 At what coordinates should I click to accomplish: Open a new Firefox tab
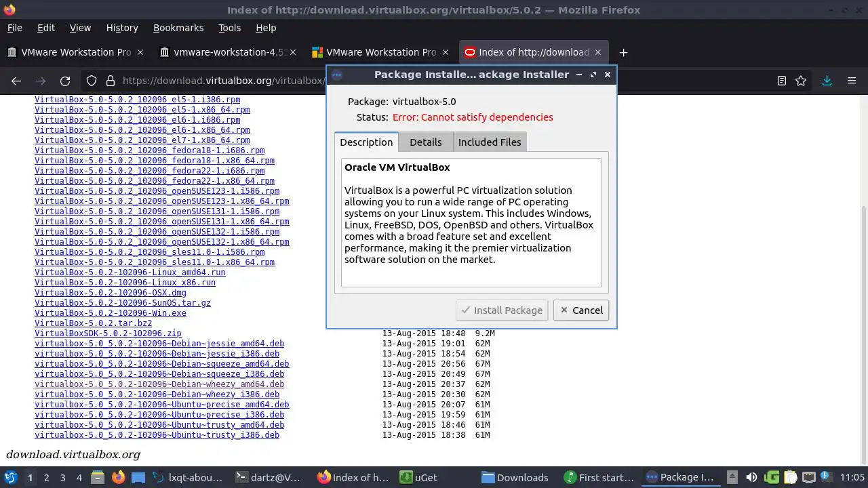(x=623, y=52)
